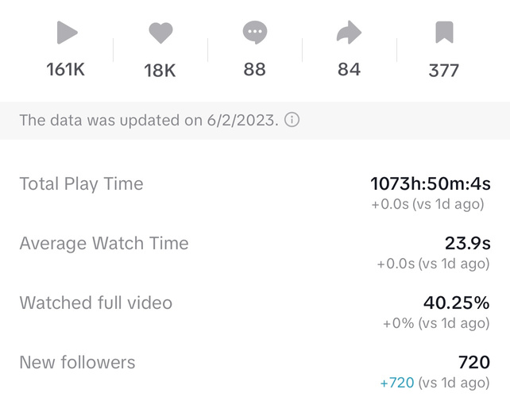This screenshot has width=510, height=420.
Task: Select the Watched full video label
Action: (x=95, y=303)
